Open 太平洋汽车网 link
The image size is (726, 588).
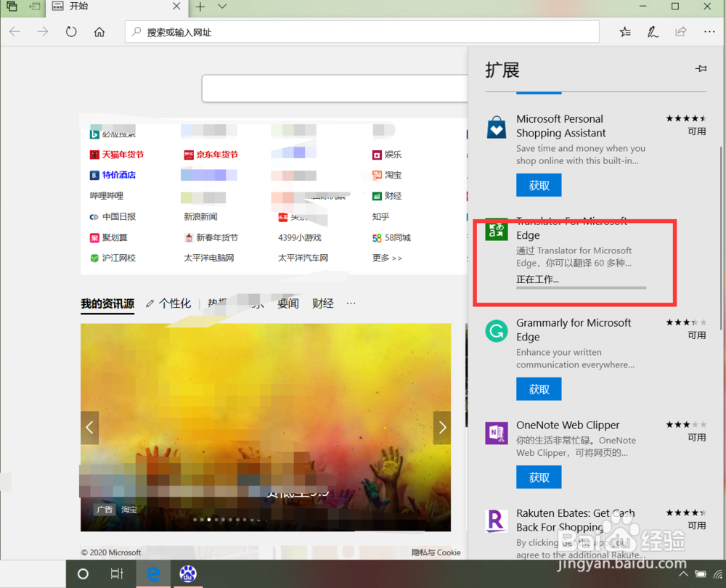(303, 258)
